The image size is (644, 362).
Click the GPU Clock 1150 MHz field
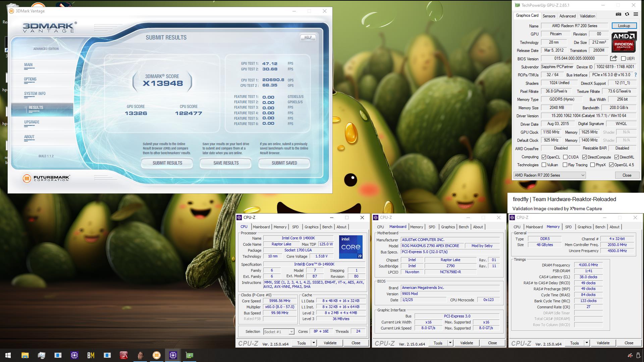pos(551,132)
